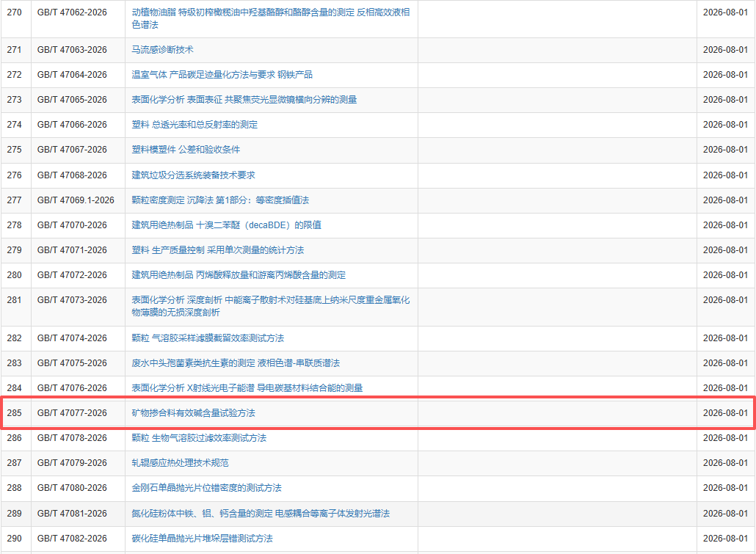Open 颗粒 生物气溶胶过滤效率测试方法 link
Image resolution: width=756 pixels, height=554 pixels.
(199, 438)
